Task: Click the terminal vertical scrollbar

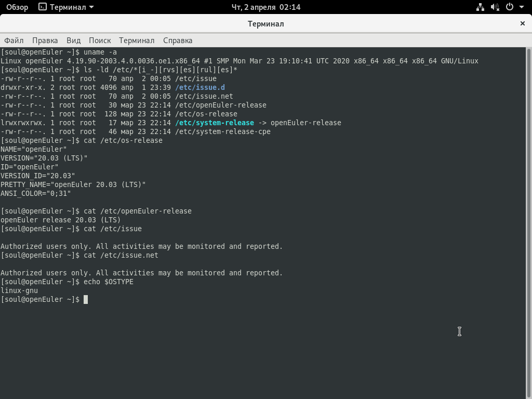Action: [528, 223]
